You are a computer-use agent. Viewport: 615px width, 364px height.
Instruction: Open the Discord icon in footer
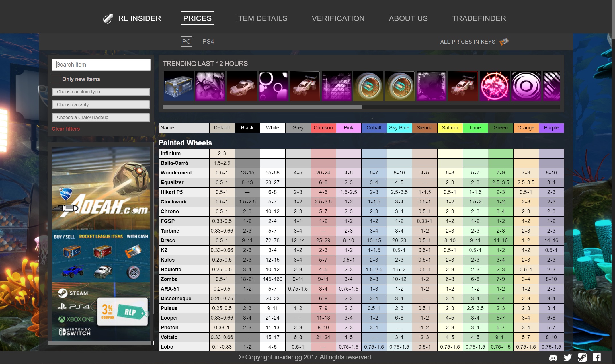(553, 357)
